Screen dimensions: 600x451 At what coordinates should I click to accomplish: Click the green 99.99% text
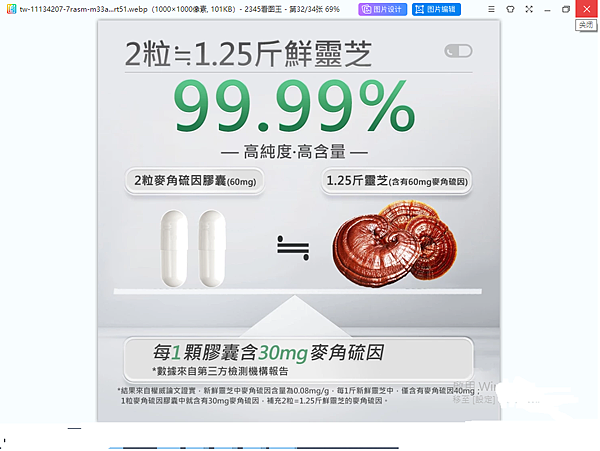tap(294, 106)
